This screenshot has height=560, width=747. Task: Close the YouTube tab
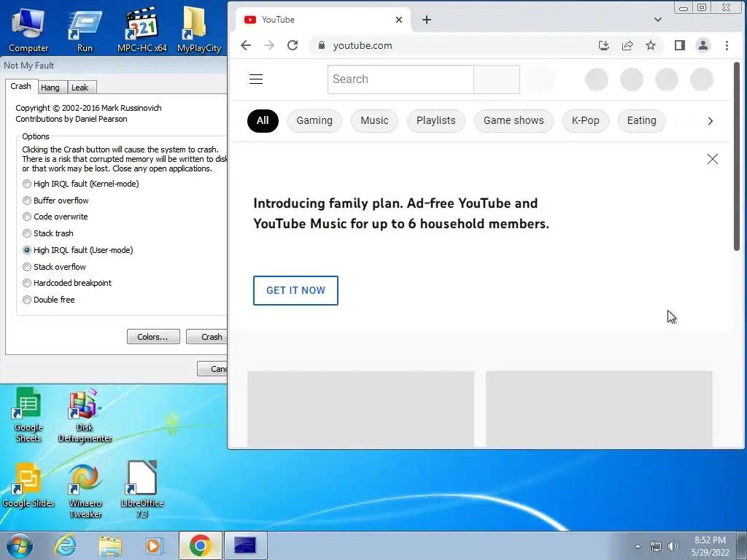point(399,20)
